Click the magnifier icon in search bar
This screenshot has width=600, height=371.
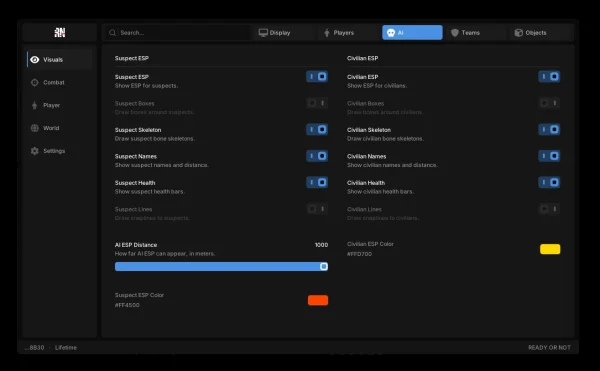pos(112,33)
